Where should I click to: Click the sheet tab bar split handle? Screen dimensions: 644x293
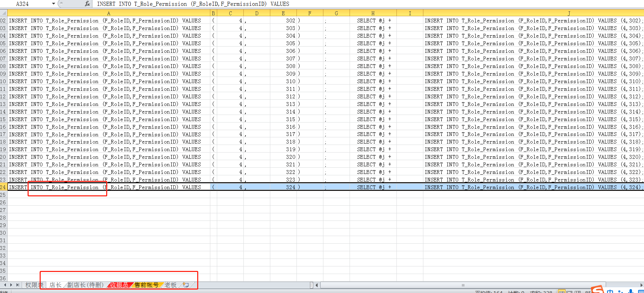point(311,285)
